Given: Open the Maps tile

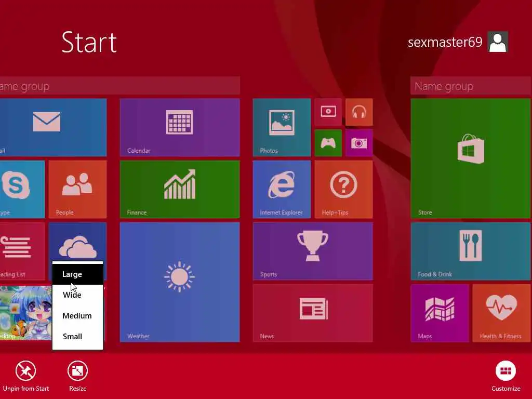Looking at the screenshot, I should [440, 313].
